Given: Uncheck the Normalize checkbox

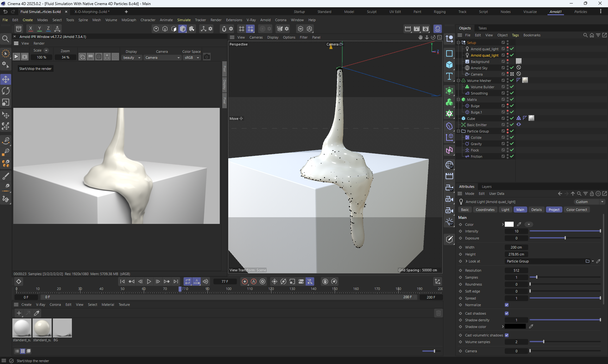Looking at the screenshot, I should pos(507,305).
